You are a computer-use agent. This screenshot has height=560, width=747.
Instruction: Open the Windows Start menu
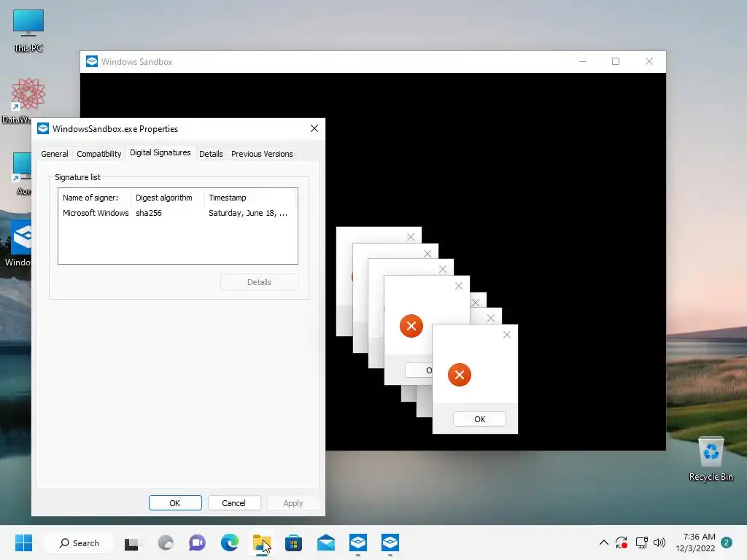(23, 542)
